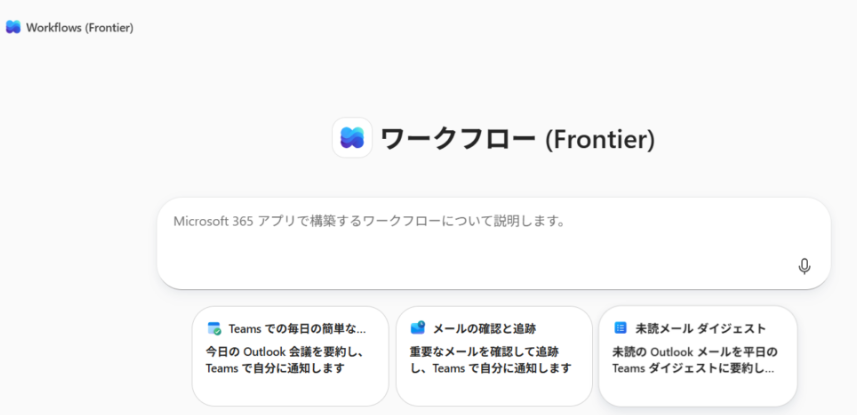Click the "Teams ダイジェストに要約し..." line on third card

(695, 368)
